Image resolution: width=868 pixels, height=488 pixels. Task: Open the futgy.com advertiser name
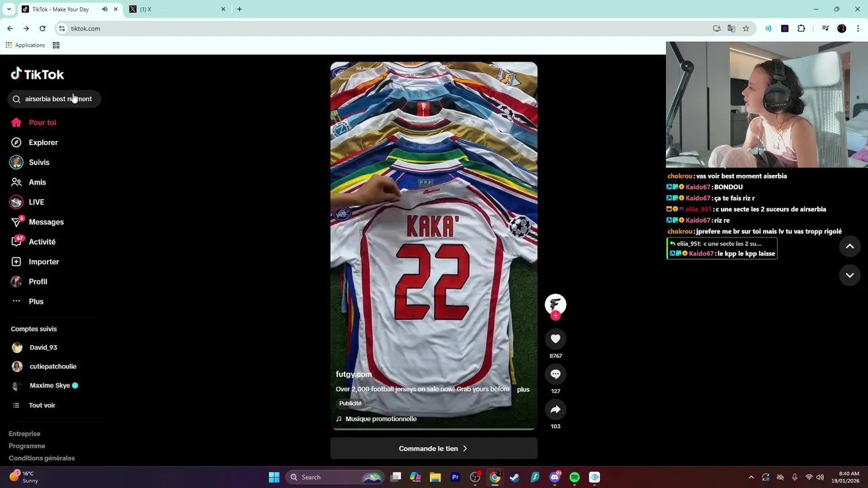(x=353, y=374)
